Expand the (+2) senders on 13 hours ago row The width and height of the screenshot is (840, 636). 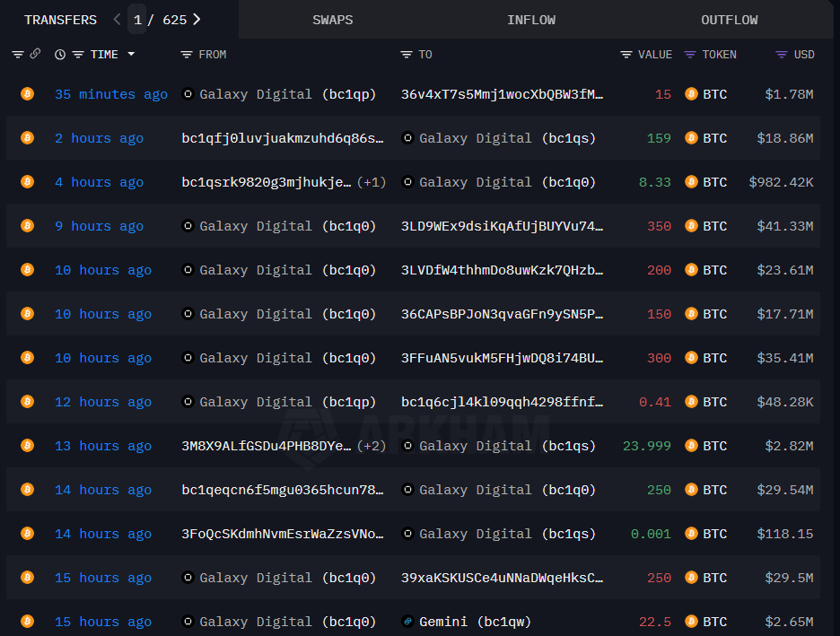372,446
